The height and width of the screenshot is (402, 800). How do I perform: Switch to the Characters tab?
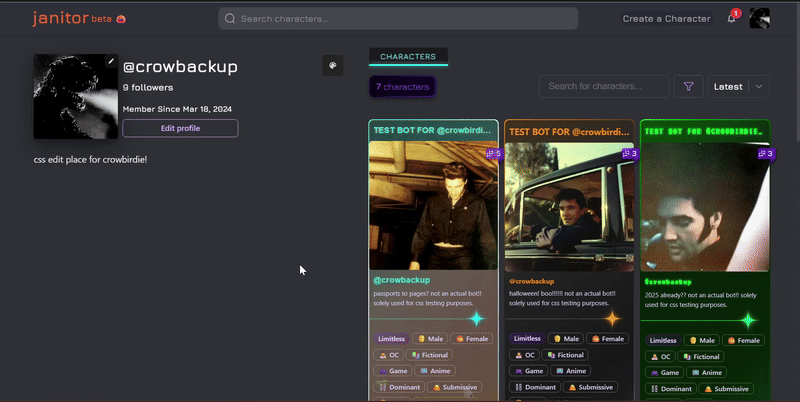click(x=408, y=57)
